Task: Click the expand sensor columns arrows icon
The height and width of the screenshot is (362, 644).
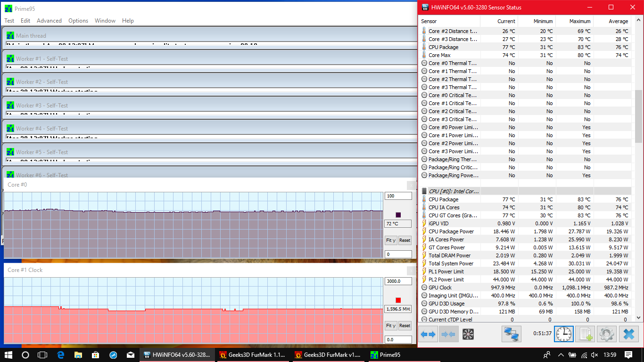Action: click(x=428, y=334)
